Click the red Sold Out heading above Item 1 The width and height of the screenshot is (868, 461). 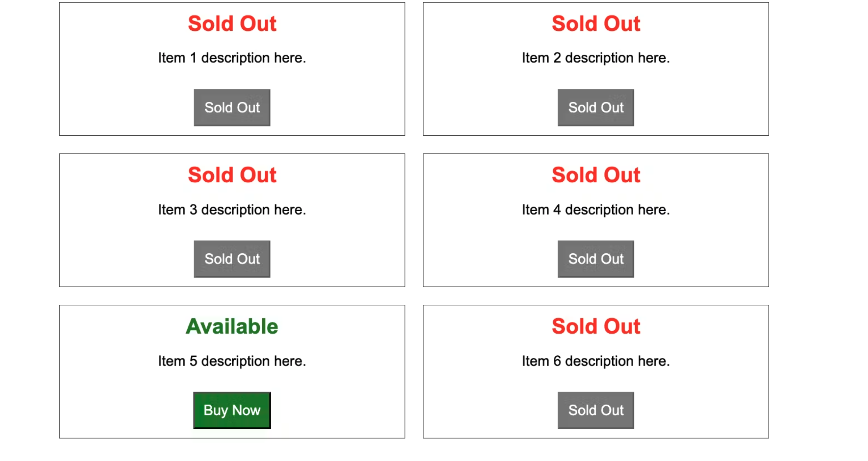point(232,24)
